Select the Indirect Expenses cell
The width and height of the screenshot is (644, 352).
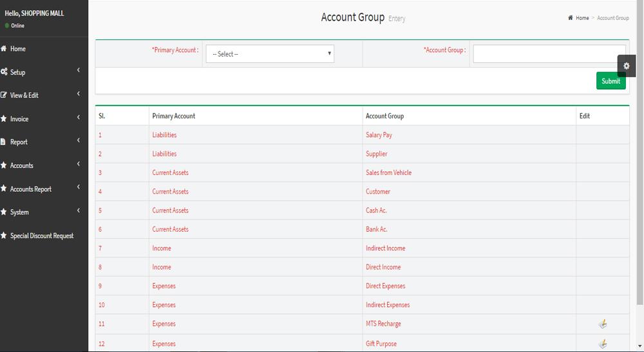click(469, 305)
